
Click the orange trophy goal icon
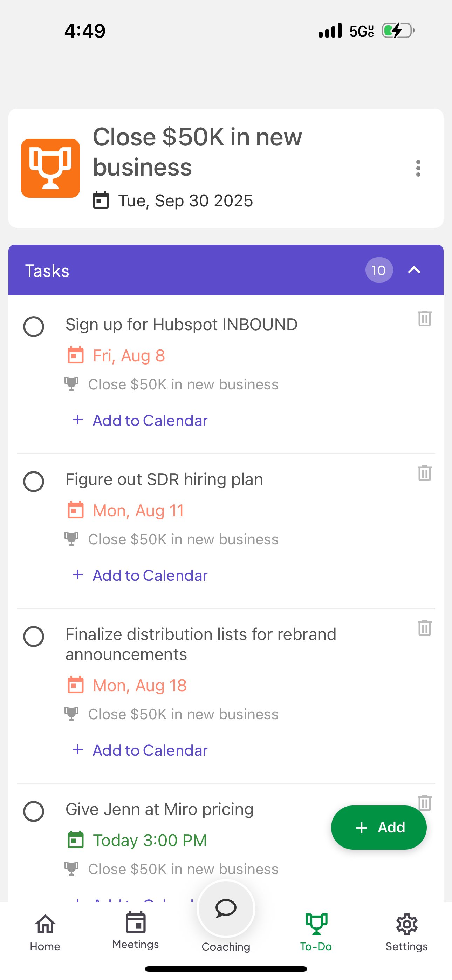click(x=50, y=168)
